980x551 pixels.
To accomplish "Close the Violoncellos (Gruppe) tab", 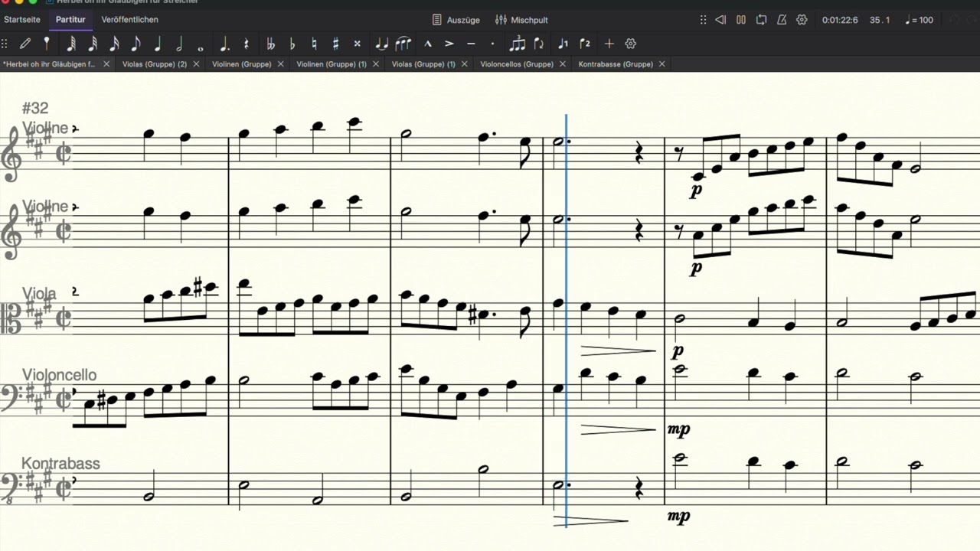I will [563, 64].
